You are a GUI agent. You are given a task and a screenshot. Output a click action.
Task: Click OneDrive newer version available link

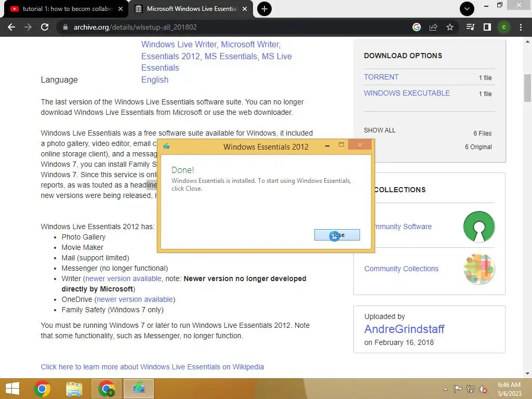pos(135,299)
